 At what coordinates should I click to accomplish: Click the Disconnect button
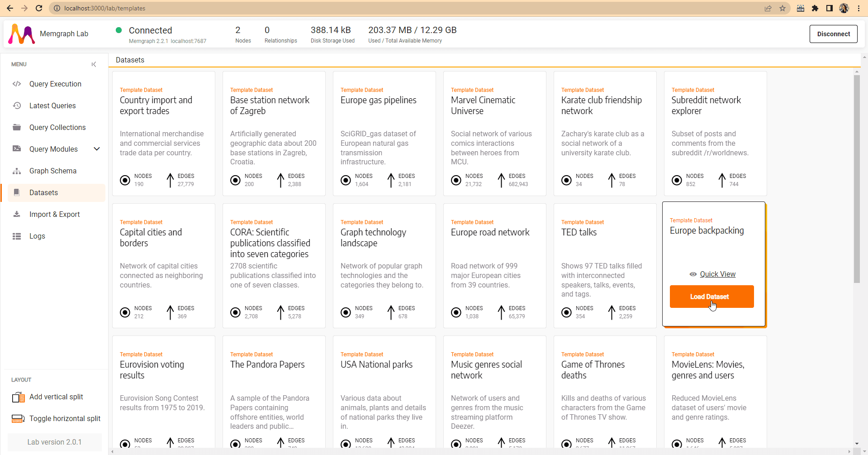[833, 34]
